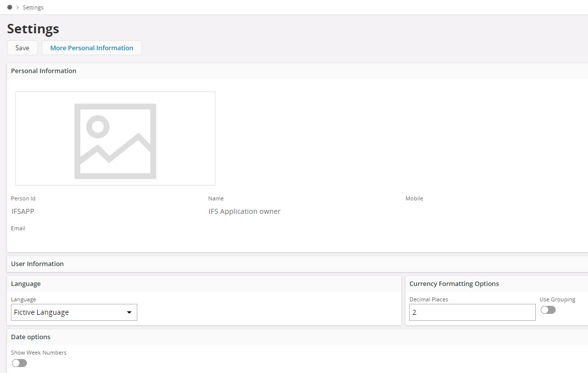This screenshot has width=588, height=373.
Task: Enable the Use Grouping toggle
Action: click(548, 310)
